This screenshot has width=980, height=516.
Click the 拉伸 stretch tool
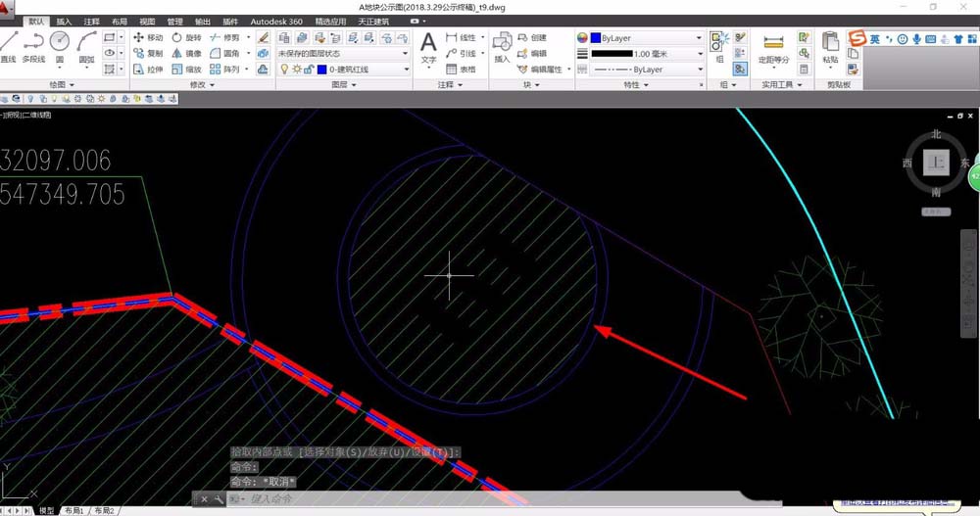coord(148,69)
